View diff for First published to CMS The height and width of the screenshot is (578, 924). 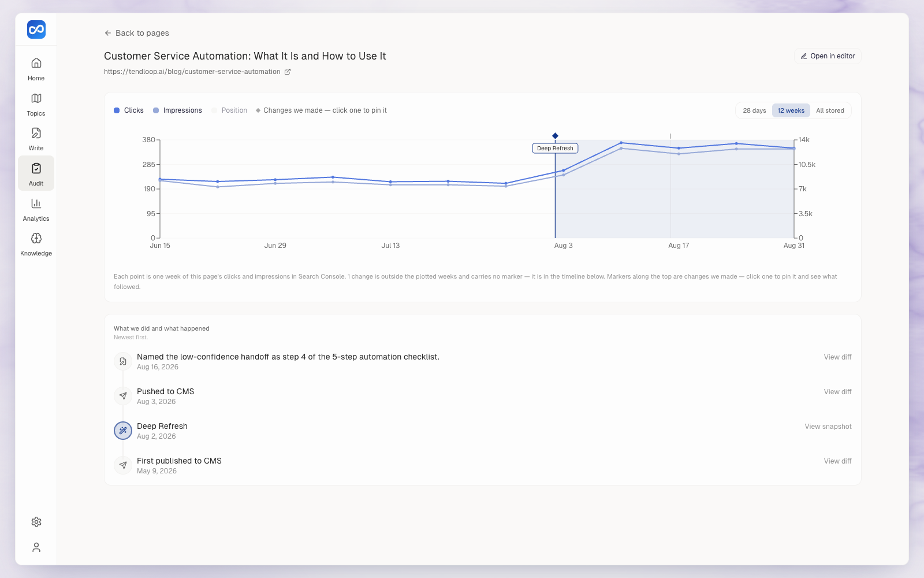837,461
